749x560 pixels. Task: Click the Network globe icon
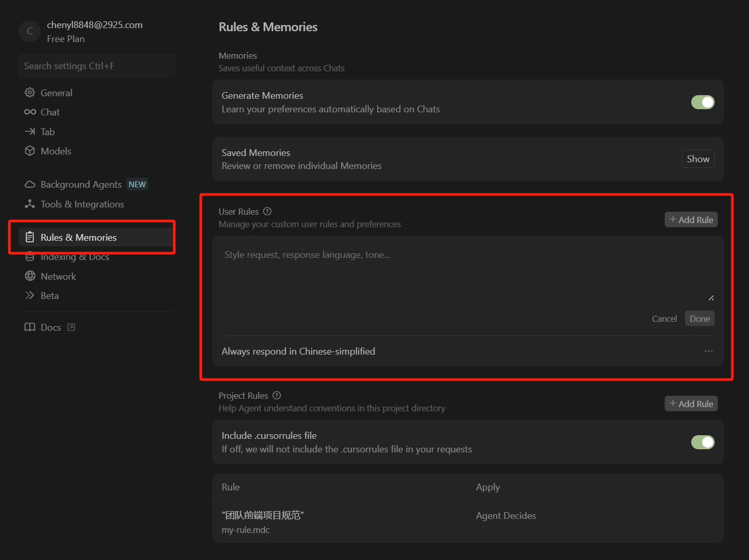pyautogui.click(x=30, y=276)
